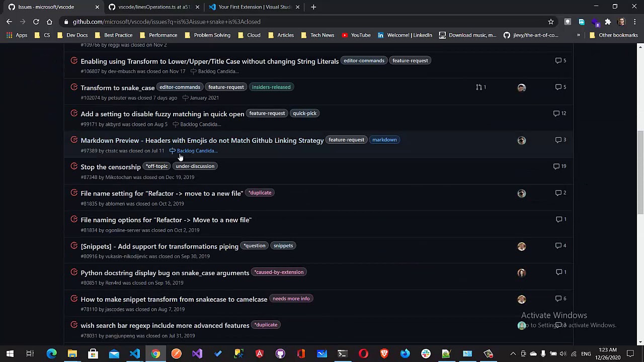Open Backlog Candidates milestone on Markdown Preview issue
The height and width of the screenshot is (362, 644).
(x=194, y=151)
